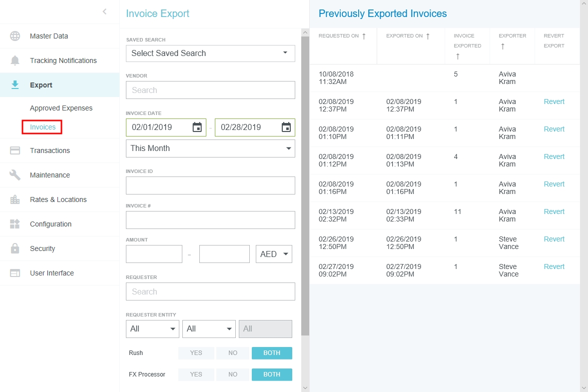The width and height of the screenshot is (588, 392).
Task: Open Approved Expenses in the Export menu
Action: click(x=61, y=108)
